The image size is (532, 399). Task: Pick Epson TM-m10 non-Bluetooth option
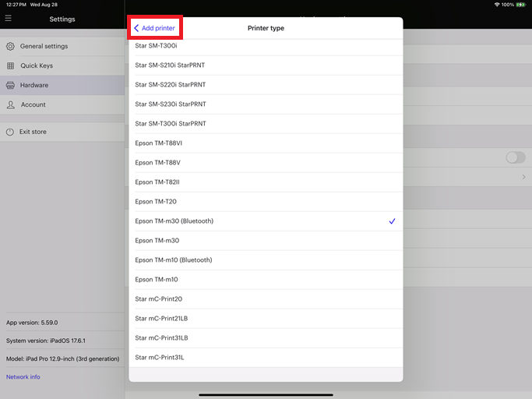266,280
